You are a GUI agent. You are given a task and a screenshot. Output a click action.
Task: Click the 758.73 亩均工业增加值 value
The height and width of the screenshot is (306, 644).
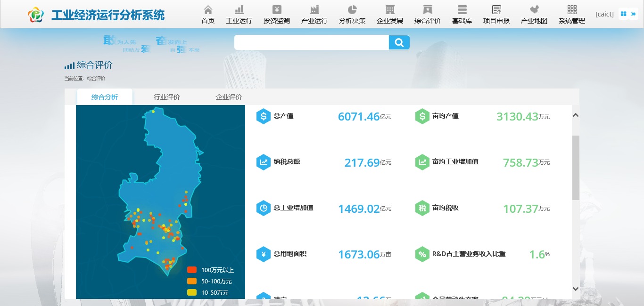[x=520, y=163]
